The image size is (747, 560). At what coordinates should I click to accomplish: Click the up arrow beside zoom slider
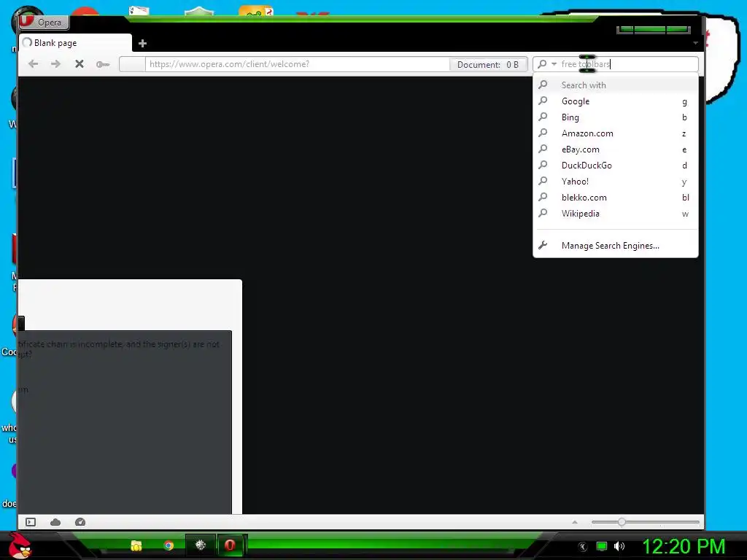click(x=575, y=522)
